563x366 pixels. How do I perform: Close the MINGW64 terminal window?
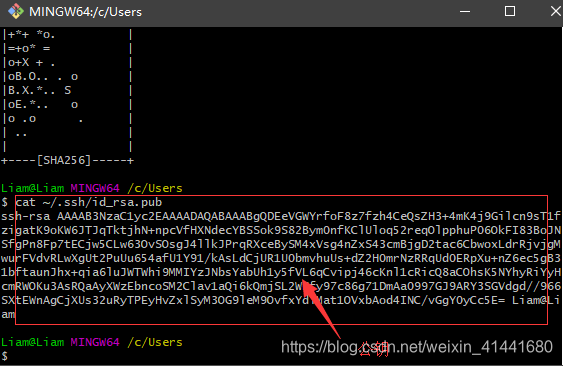pos(555,11)
